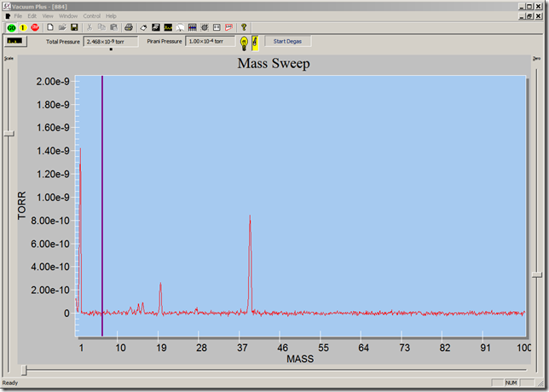The height and width of the screenshot is (392, 549).
Task: Click the black display button left of Total Pressure
Action: (15, 41)
